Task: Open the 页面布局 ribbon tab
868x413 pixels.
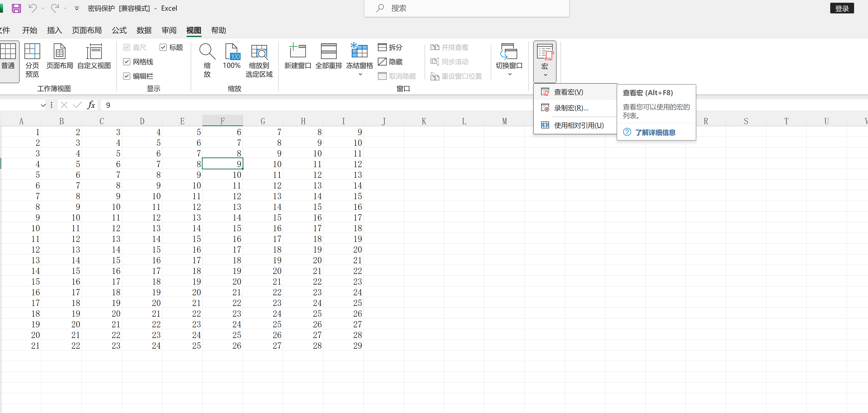Action: 87,30
